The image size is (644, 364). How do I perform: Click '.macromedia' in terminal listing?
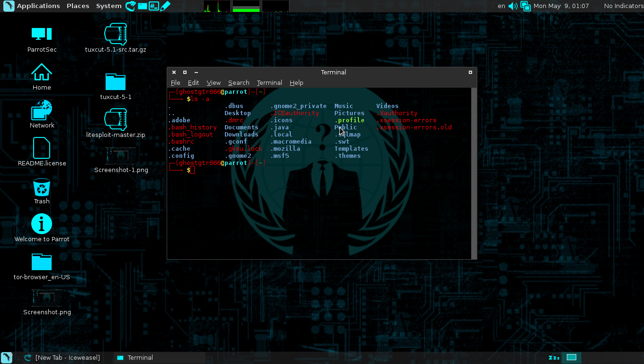pyautogui.click(x=291, y=142)
